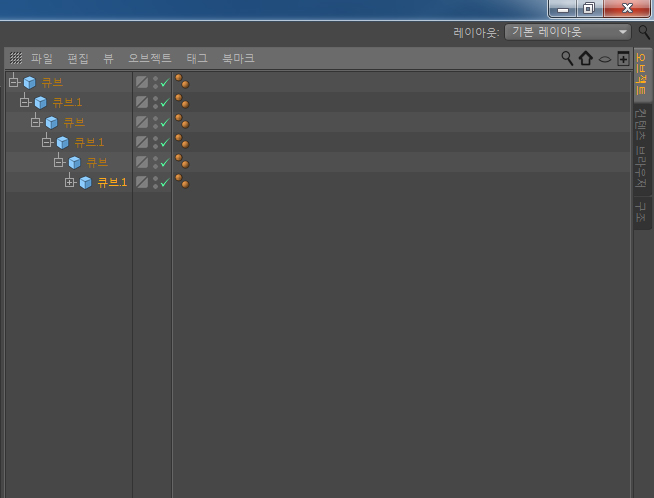Click the Object Manager search magnifier icon
This screenshot has height=498, width=654.
[567, 58]
